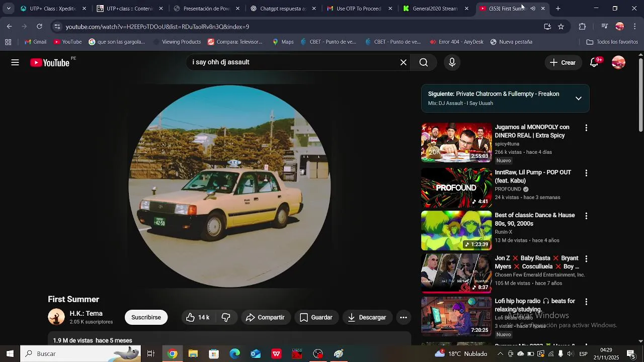The width and height of the screenshot is (644, 362).
Task: Reload the page
Action: click(39, 27)
